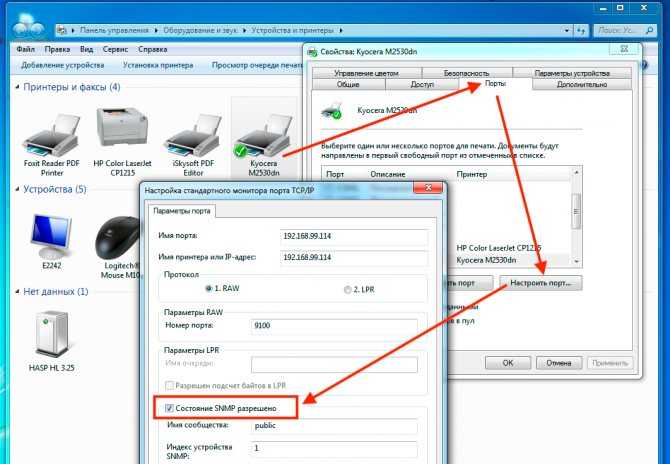Click the Настроить порт... button
This screenshot has width=670, height=464.
tap(541, 283)
